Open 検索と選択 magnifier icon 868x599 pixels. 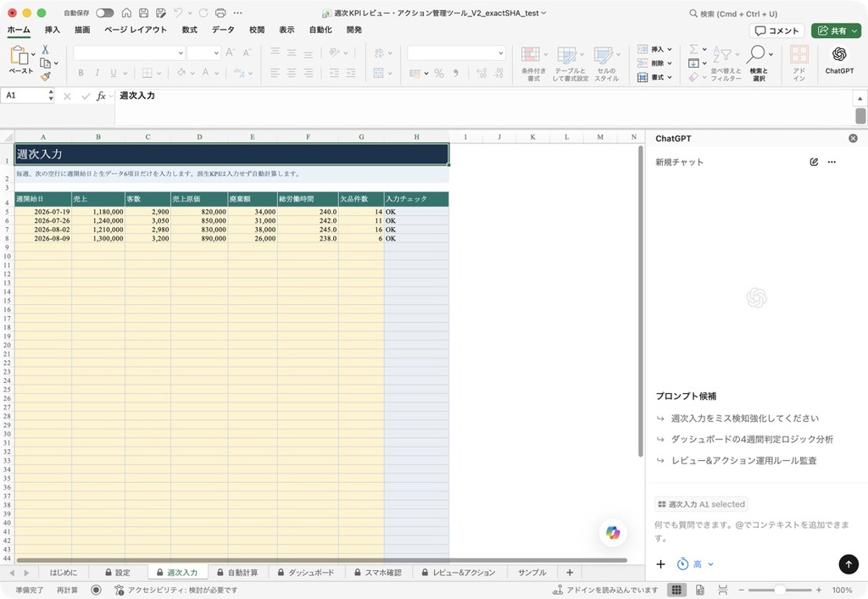pyautogui.click(x=756, y=55)
